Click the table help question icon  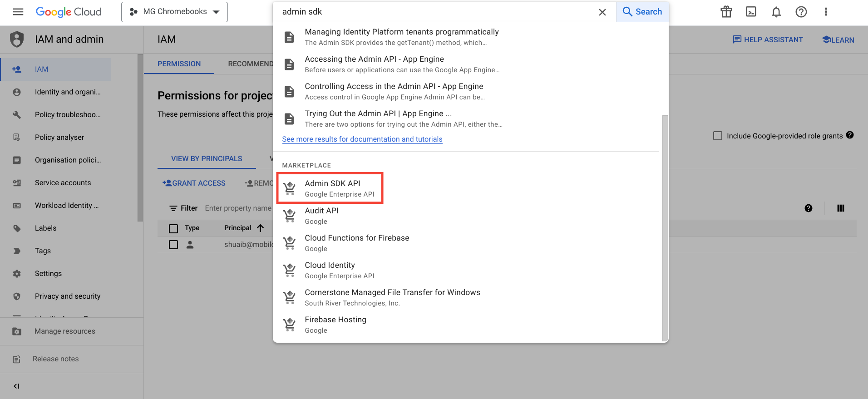click(808, 208)
